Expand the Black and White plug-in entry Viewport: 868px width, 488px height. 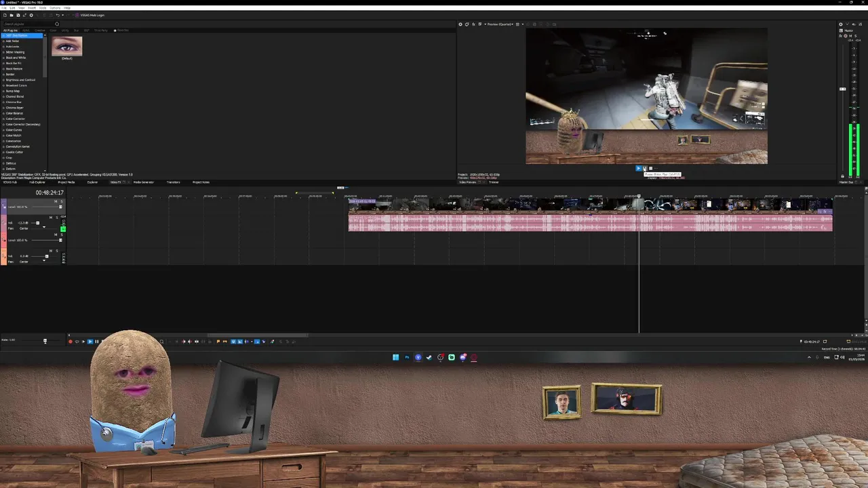3,58
